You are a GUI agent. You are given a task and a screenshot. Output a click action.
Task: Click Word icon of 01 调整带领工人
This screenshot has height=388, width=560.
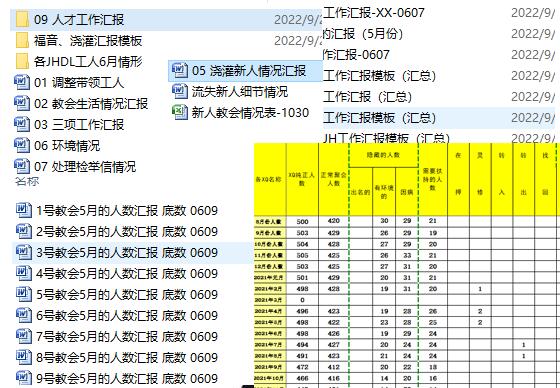[21, 82]
